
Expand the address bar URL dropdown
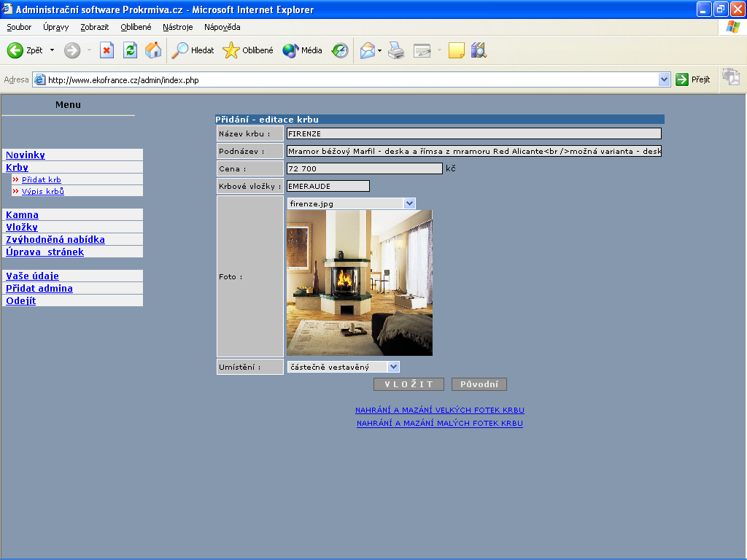click(664, 79)
